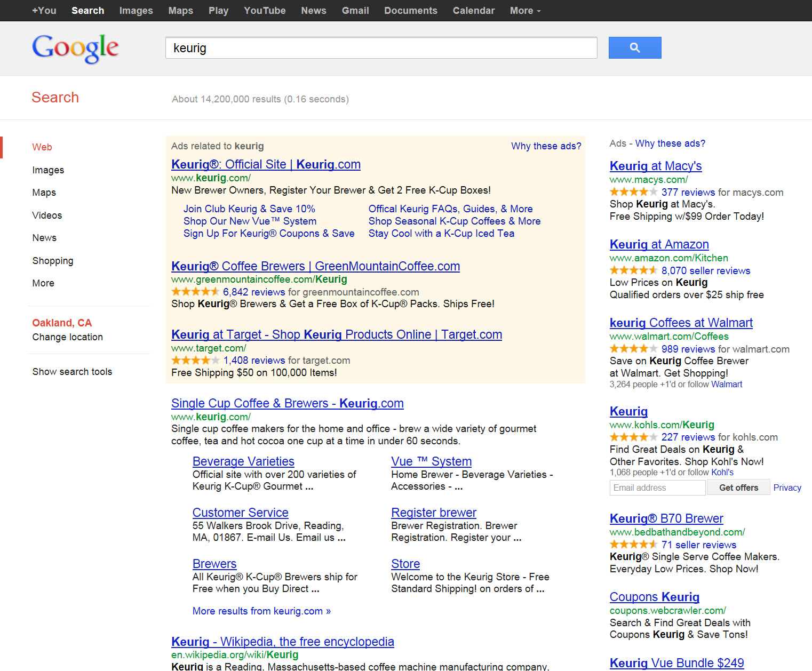Viewport: 812px width, 671px height.
Task: Follow Walmart link in +1 line
Action: coord(727,385)
